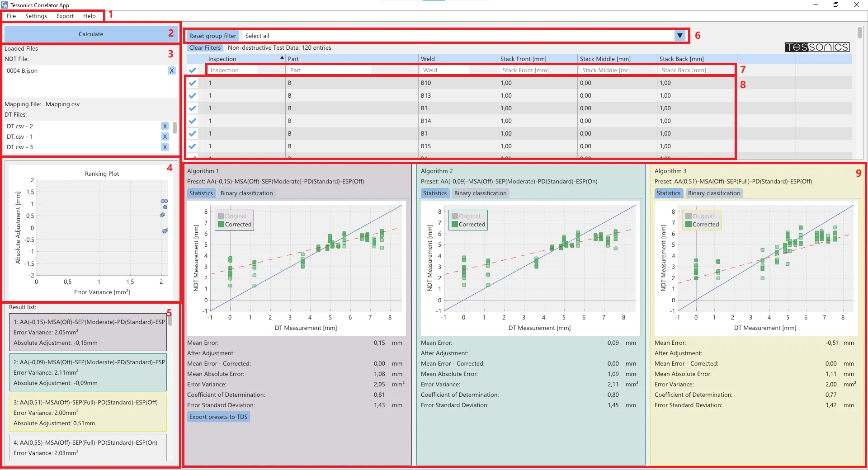The image size is (868, 470).
Task: Toggle the select-all checkbox in the table header
Action: 193,70
